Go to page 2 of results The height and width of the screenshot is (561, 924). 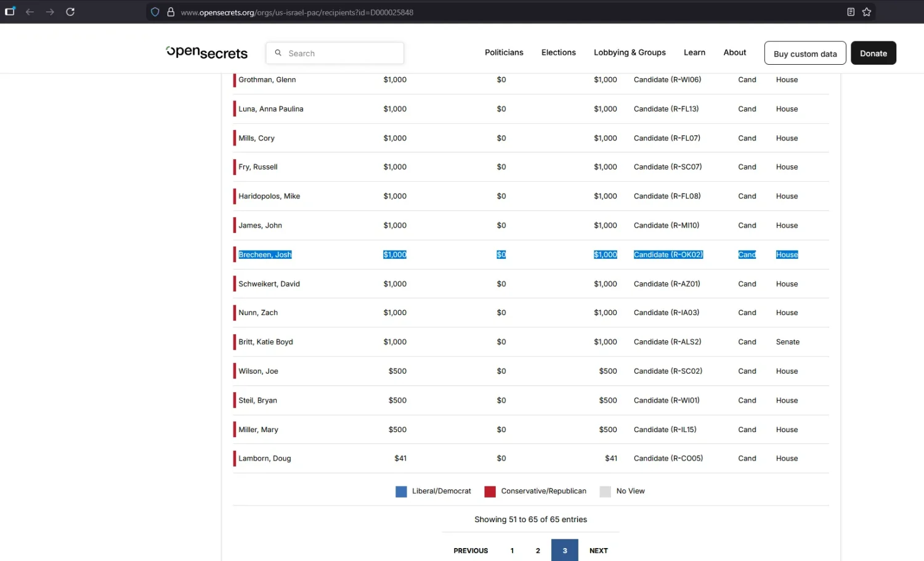(x=538, y=551)
